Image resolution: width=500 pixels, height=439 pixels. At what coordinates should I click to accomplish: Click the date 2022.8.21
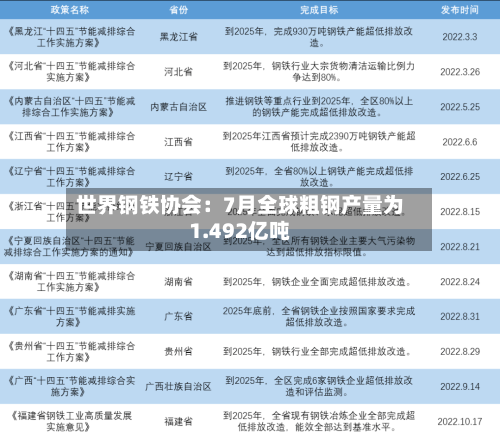460,247
